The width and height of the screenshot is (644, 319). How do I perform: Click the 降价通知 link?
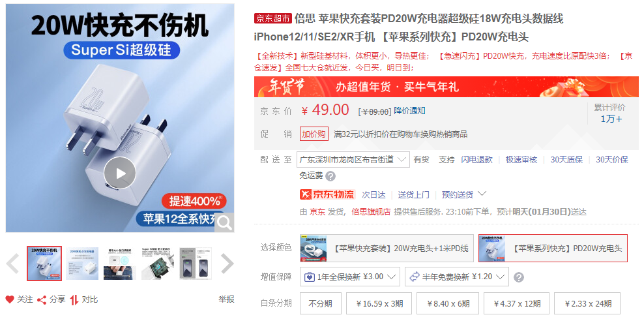(409, 111)
